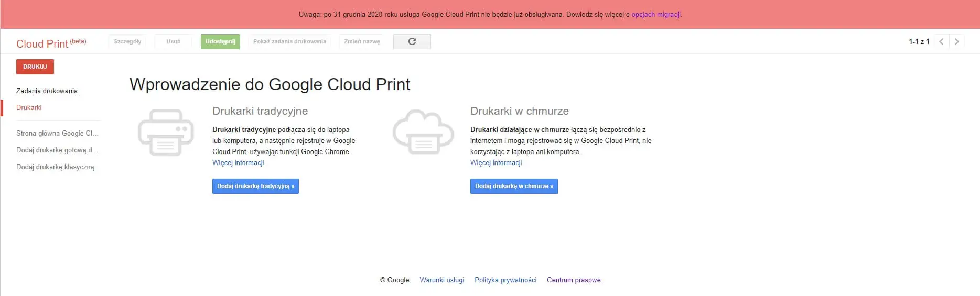This screenshot has height=296, width=980.
Task: Open Więcej informacji under Drukarki tradycyjne
Action: click(x=239, y=162)
